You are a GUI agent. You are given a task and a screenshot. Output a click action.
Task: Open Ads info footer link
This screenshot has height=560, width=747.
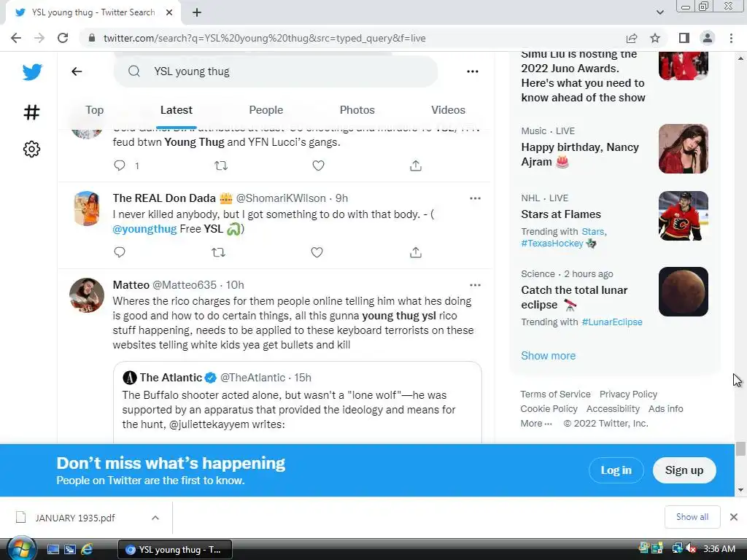[x=665, y=408]
